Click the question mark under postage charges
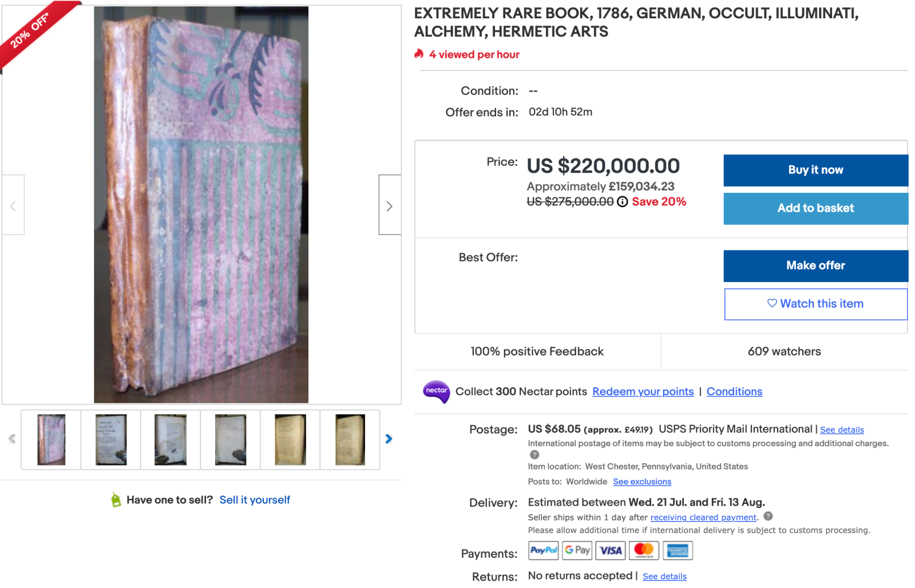This screenshot has height=588, width=915. (x=534, y=455)
